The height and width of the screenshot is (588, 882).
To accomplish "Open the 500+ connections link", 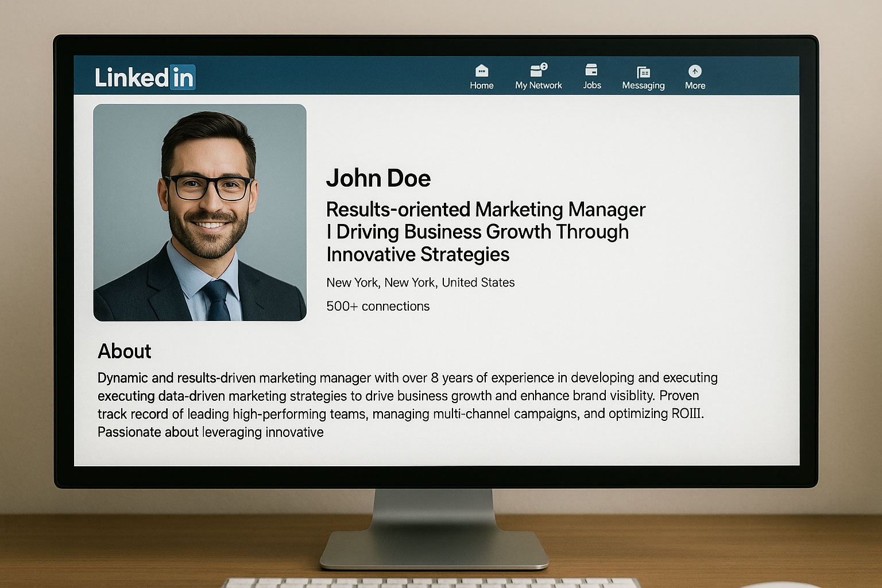I will pyautogui.click(x=377, y=306).
